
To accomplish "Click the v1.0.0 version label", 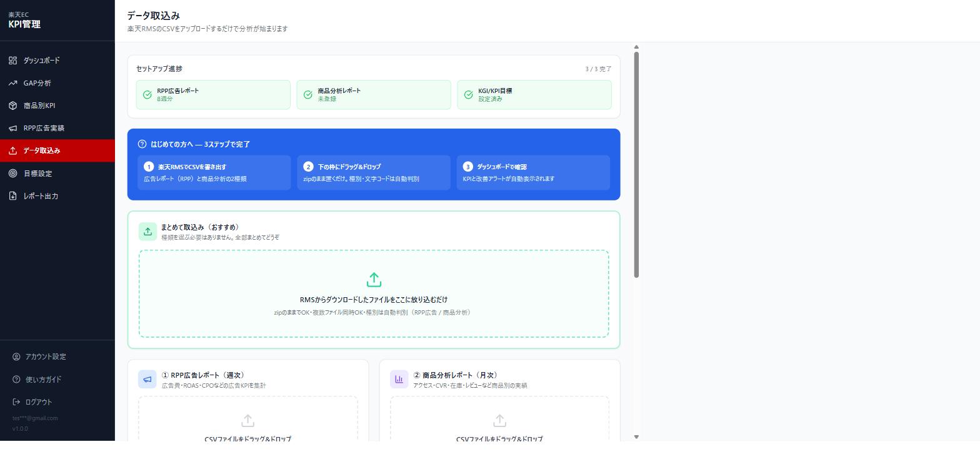I will point(20,429).
